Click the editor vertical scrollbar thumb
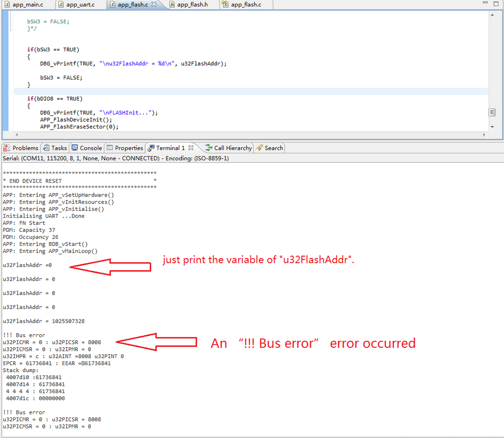 (x=492, y=112)
